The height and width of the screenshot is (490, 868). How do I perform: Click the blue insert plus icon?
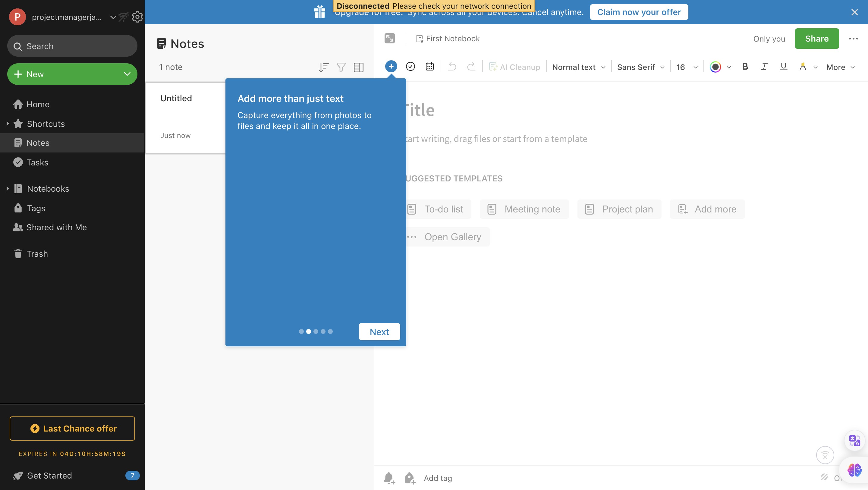click(391, 66)
